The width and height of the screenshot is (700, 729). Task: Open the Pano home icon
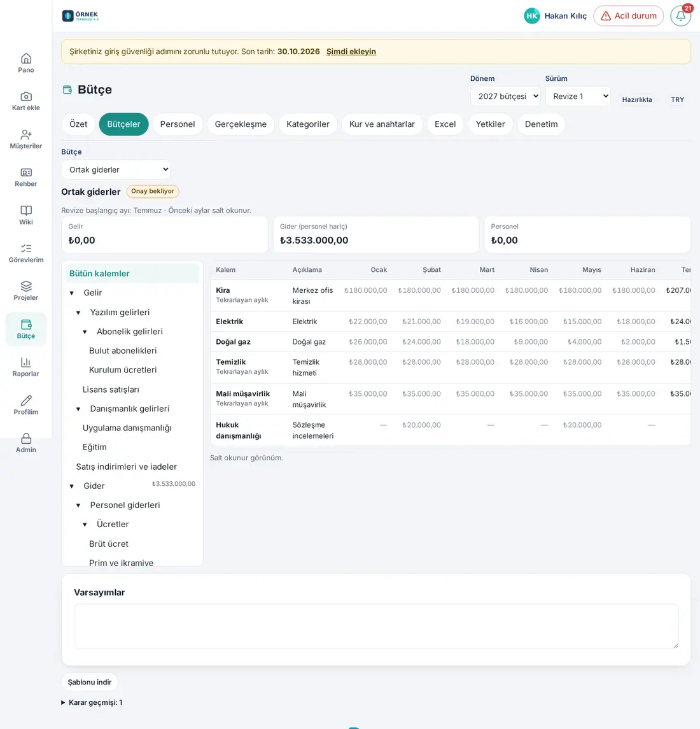coord(26,59)
